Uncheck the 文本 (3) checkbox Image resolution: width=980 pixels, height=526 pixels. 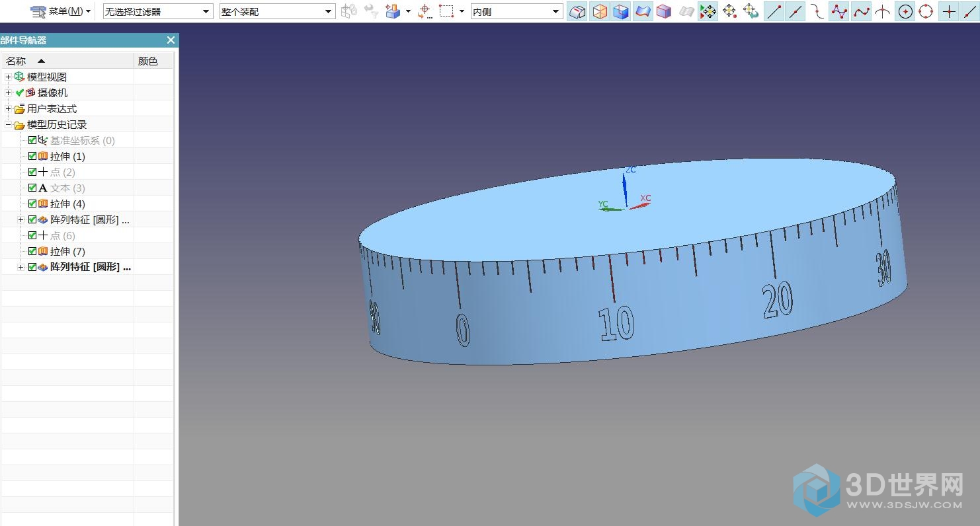(32, 188)
